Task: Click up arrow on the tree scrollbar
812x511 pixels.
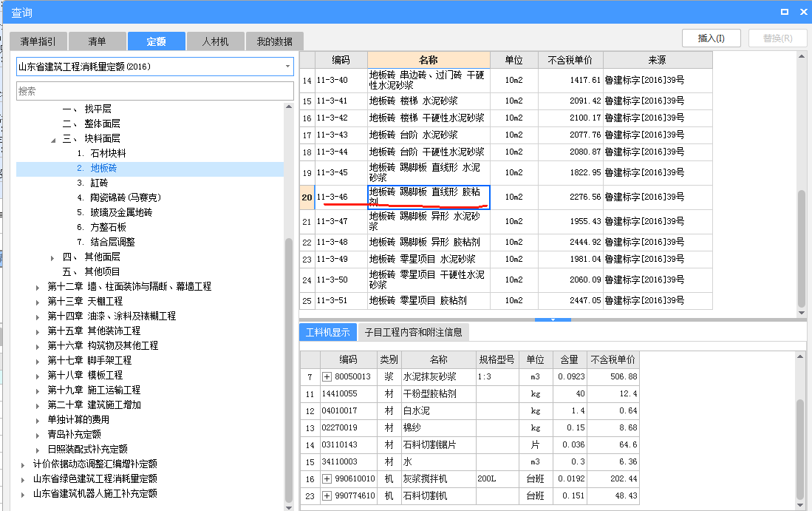Action: pyautogui.click(x=289, y=106)
